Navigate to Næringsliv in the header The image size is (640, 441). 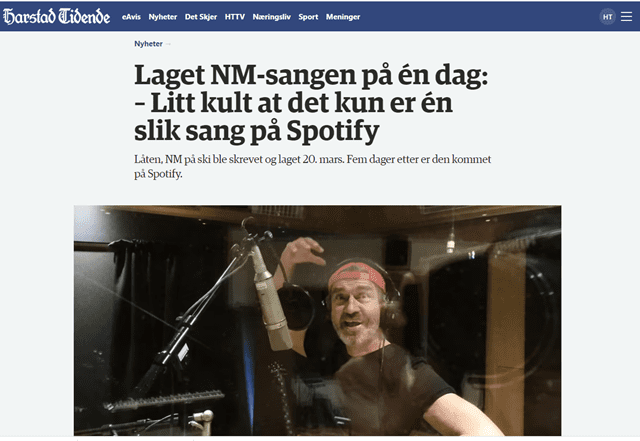[x=271, y=17]
